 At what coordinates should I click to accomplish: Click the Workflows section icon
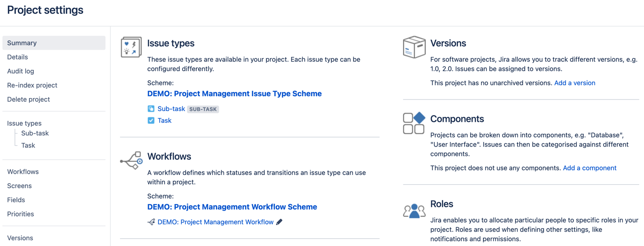click(131, 160)
